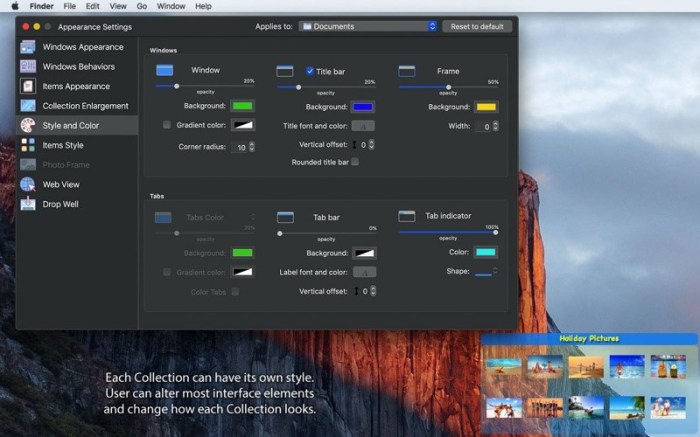Expand the tab indicator Shape dropdown

(x=485, y=271)
